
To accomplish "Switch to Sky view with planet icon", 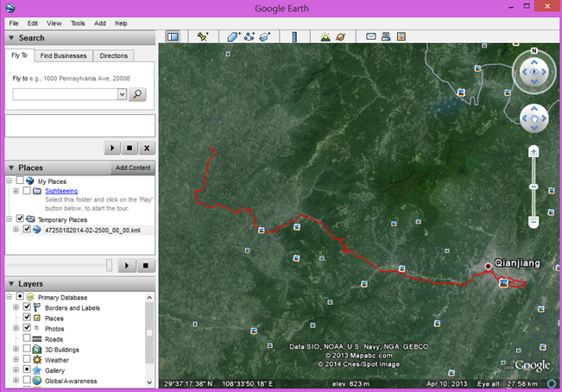I will pyautogui.click(x=341, y=37).
